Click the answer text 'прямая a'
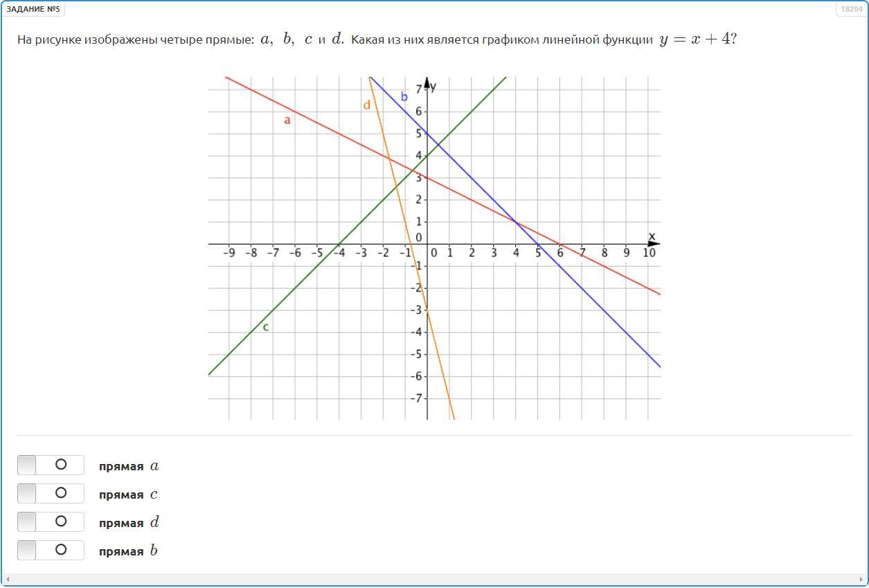The width and height of the screenshot is (869, 588). tap(129, 466)
